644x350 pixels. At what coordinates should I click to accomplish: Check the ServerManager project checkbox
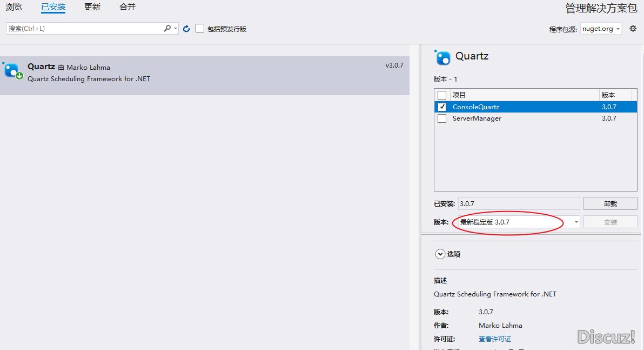[x=442, y=118]
